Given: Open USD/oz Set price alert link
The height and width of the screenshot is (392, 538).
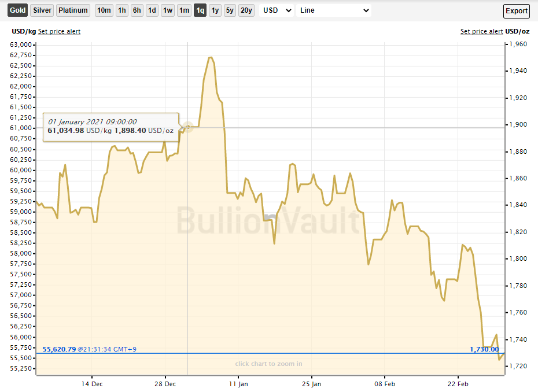Looking at the screenshot, I should (x=482, y=31).
